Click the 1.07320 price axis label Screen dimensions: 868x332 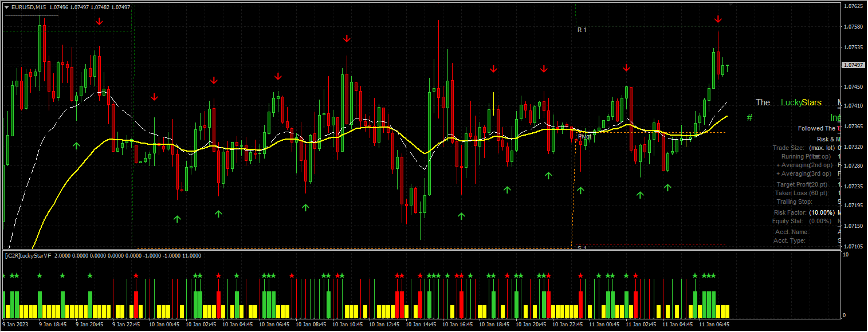[x=853, y=147]
